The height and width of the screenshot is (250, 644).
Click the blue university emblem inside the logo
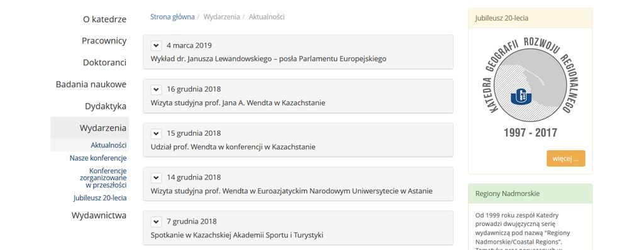click(x=521, y=97)
